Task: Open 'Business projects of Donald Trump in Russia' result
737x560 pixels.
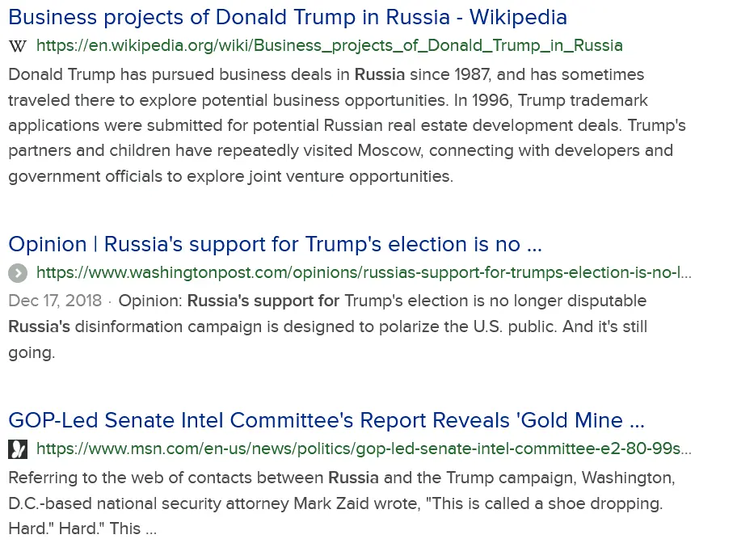Action: tap(288, 17)
